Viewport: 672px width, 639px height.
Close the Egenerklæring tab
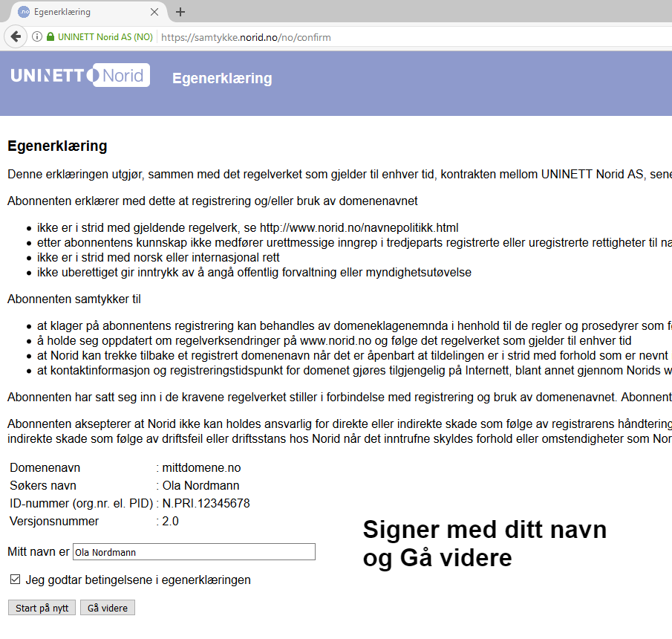[154, 12]
